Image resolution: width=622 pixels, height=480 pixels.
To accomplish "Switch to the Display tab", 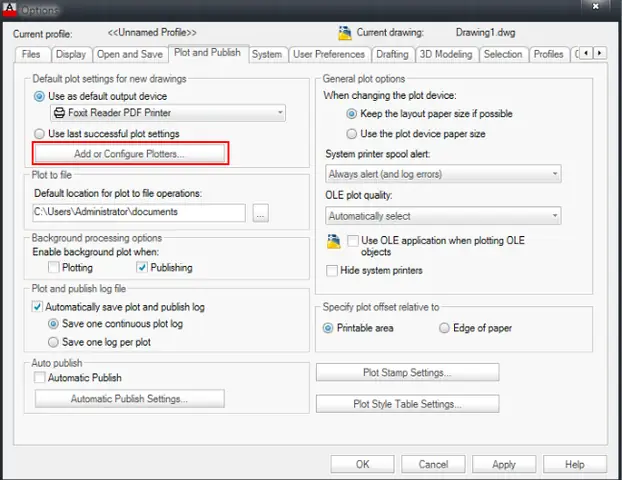I will (71, 54).
